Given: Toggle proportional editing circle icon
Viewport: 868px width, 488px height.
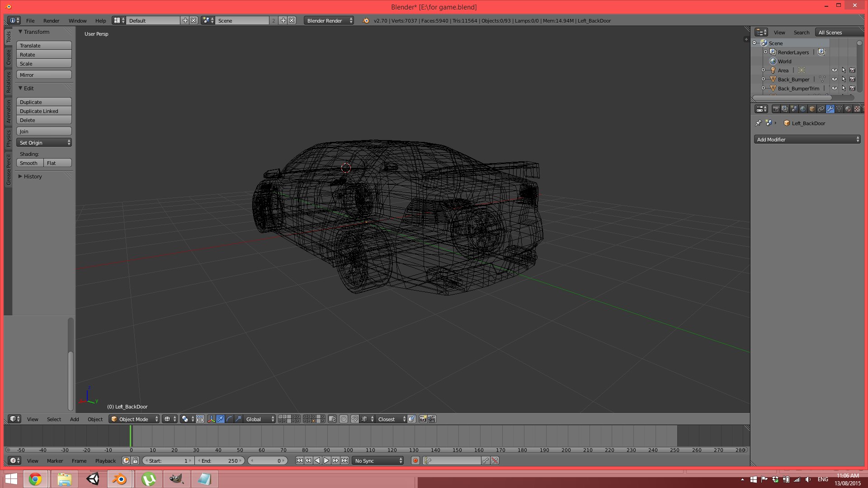Looking at the screenshot, I should (344, 419).
